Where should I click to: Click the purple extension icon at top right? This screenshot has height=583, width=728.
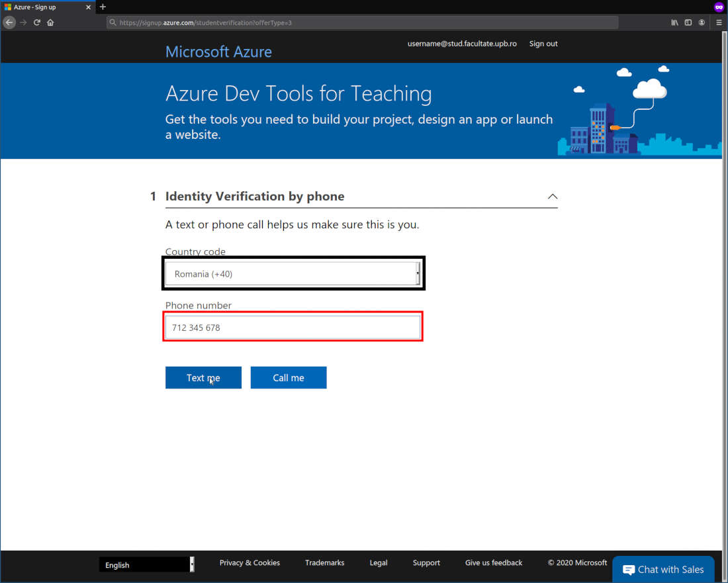pyautogui.click(x=719, y=7)
